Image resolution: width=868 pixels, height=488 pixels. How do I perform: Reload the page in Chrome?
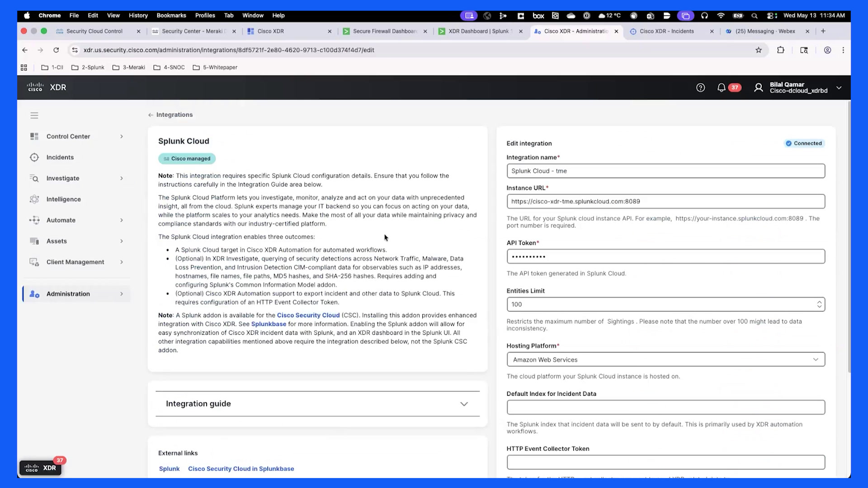(x=56, y=50)
